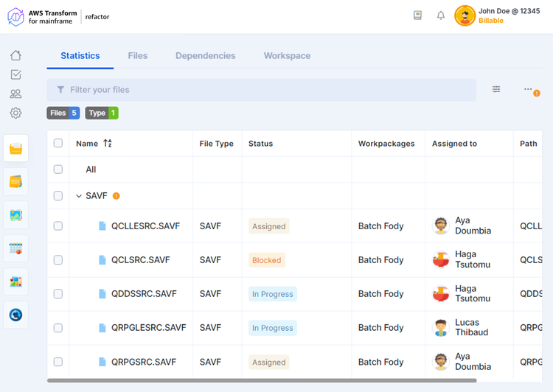Open the blue globe sync icon
The height and width of the screenshot is (392, 553).
[x=16, y=315]
